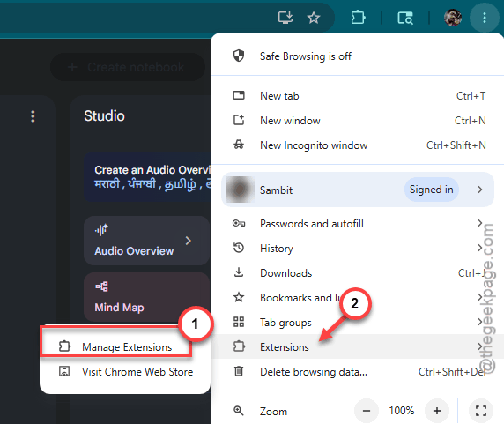Click the History clock icon

pyautogui.click(x=239, y=248)
